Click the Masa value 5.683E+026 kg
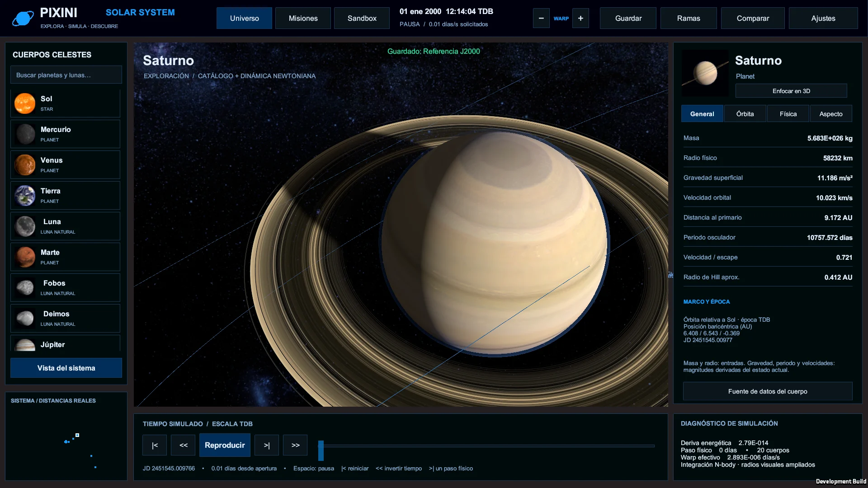 coord(830,138)
